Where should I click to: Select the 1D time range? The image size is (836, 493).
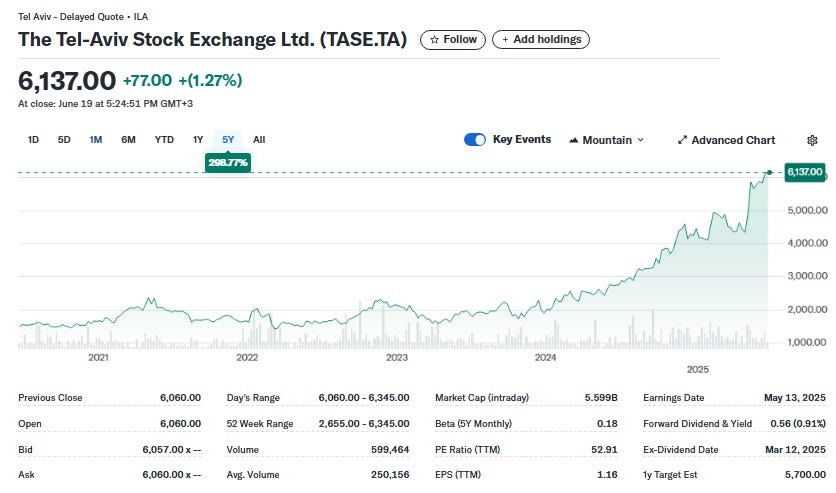coord(33,140)
